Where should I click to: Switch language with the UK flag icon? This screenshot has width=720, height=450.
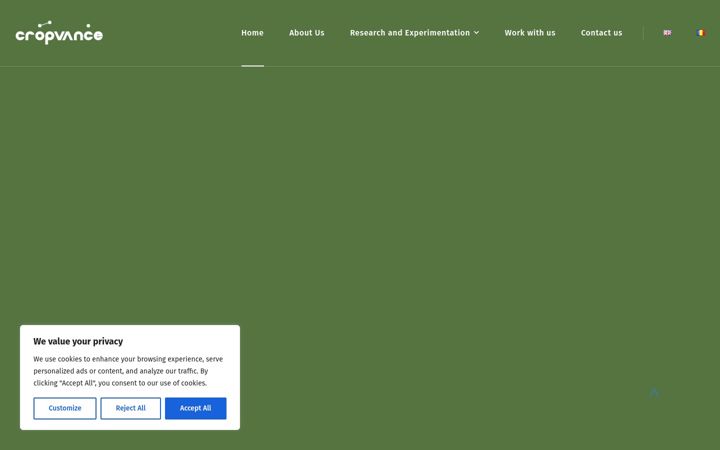(667, 33)
